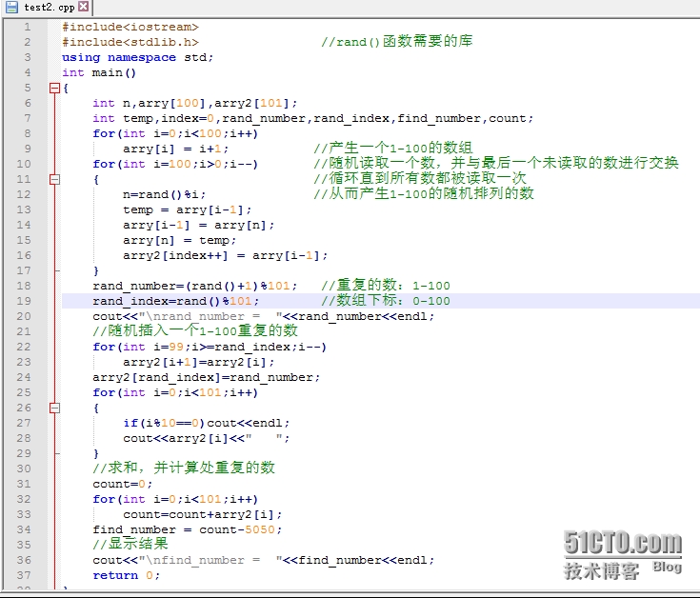Click 'for(int i=99;i>=rand_index;i--)' loop header
This screenshot has width=700, height=598.
click(210, 347)
